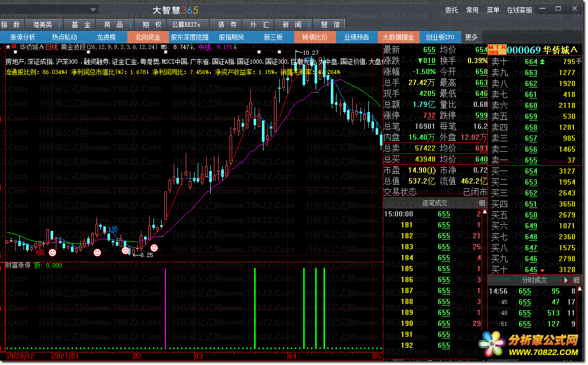This screenshot has height=365, width=588.
Task: Expand the 新闻 submenu dots
Action: click(309, 25)
